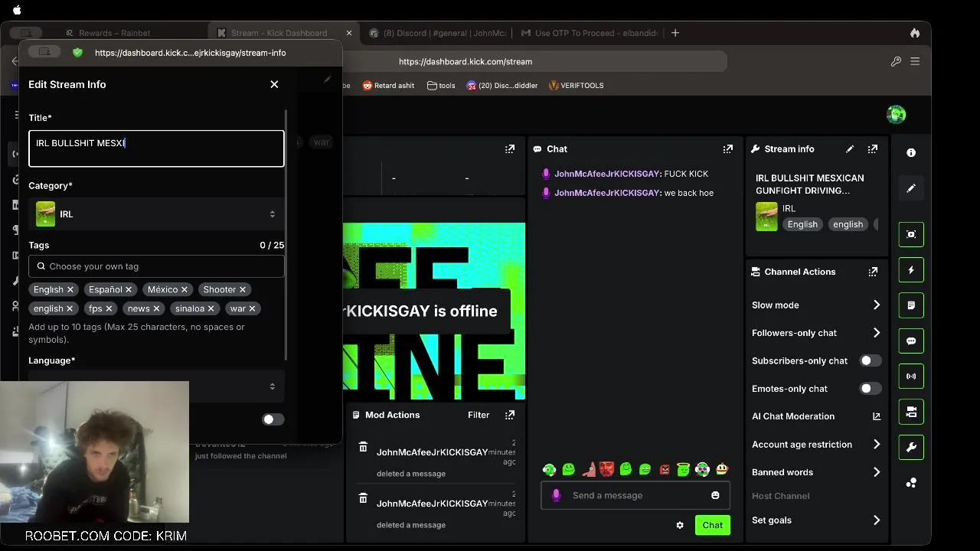Delete first JohnMcAfeeJrKICKISGAY mod action entry
This screenshot has width=980, height=551.
(x=363, y=448)
